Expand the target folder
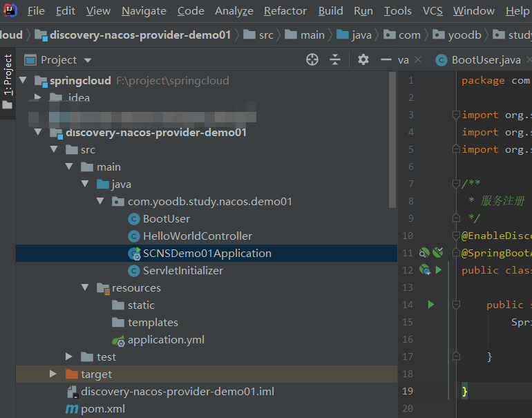Image resolution: width=532 pixels, height=418 pixels. [x=53, y=374]
